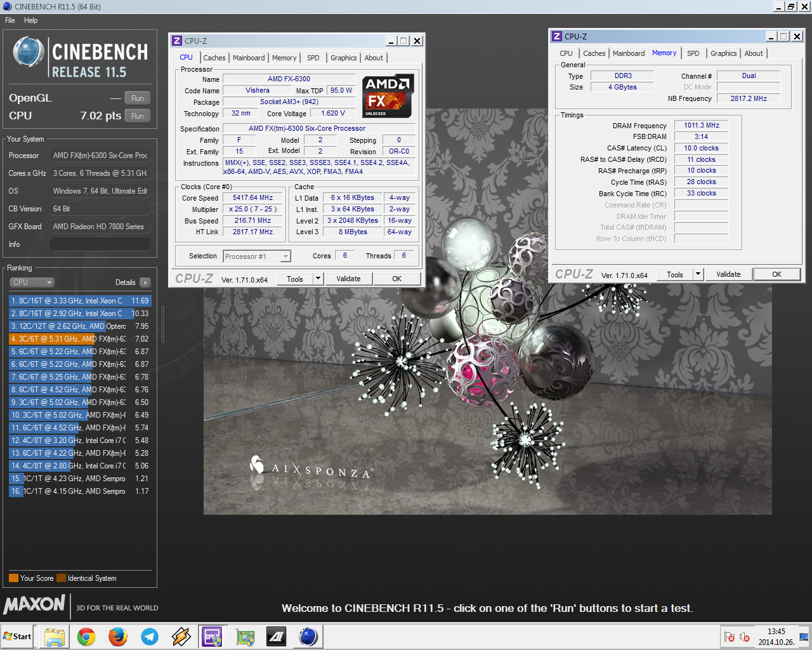Select the first-ranked 8C/16T 3.33 GHz Xeon entry
Image resolution: width=812 pixels, height=650 pixels.
(79, 301)
